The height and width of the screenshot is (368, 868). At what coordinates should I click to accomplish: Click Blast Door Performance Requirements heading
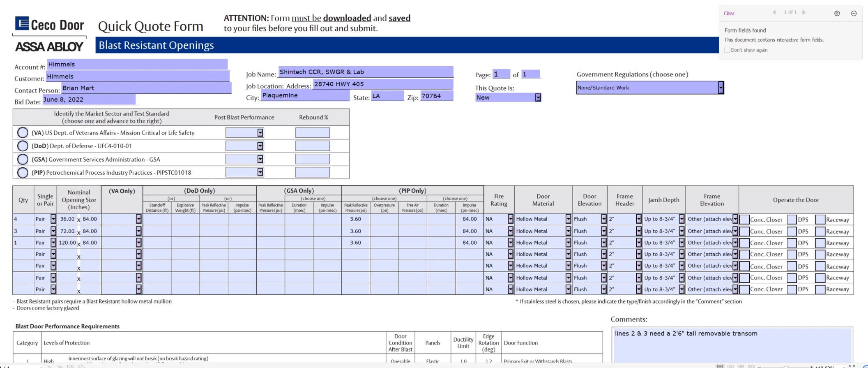(67, 326)
